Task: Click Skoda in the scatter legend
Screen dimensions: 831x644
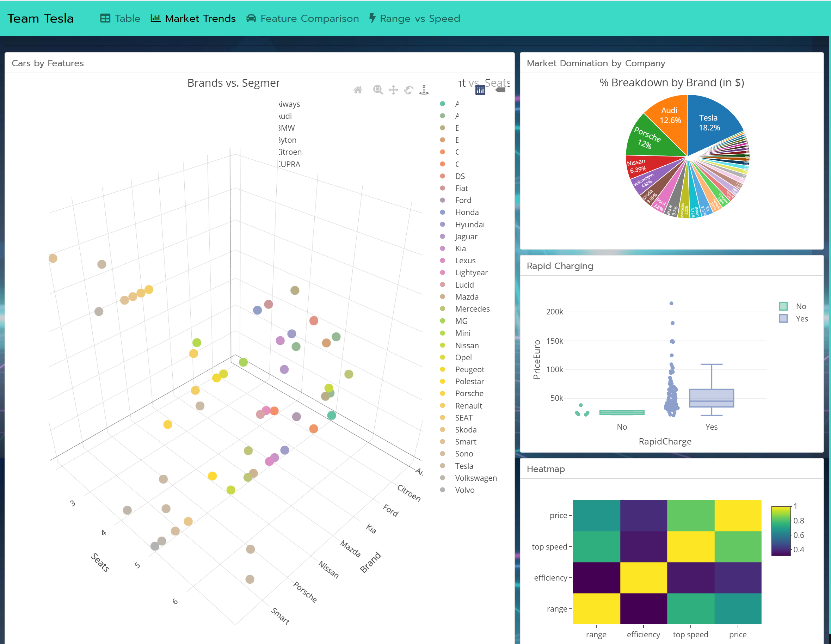Action: (x=466, y=430)
